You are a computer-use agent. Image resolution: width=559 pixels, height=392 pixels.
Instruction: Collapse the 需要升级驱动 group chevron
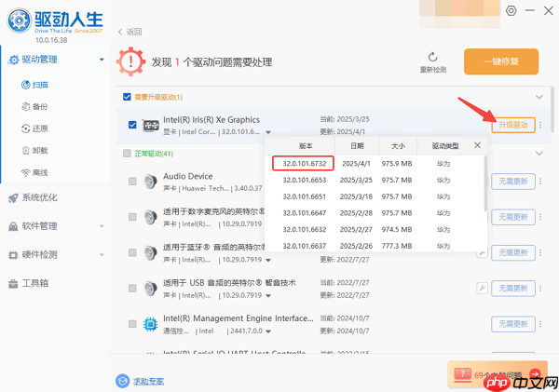[539, 97]
